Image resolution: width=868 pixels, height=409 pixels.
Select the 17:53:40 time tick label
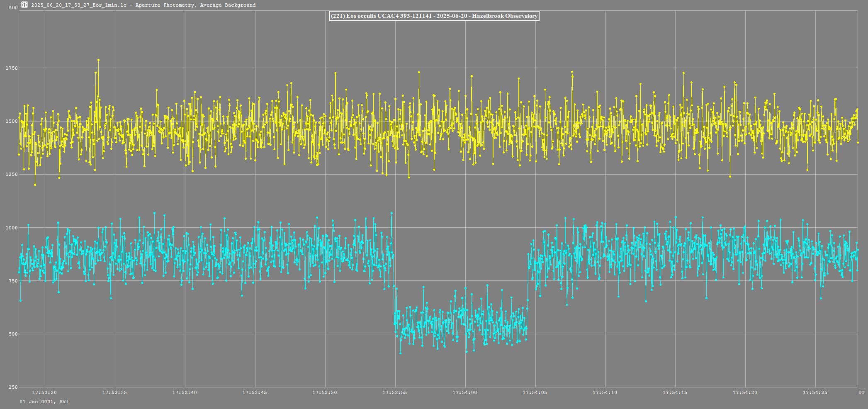[x=185, y=392]
